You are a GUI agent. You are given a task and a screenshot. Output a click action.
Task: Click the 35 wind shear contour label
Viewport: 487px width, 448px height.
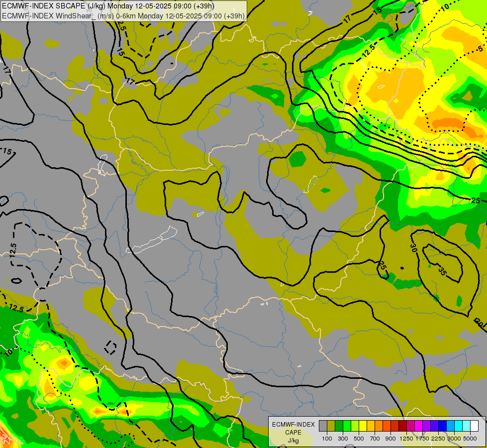[x=442, y=271]
